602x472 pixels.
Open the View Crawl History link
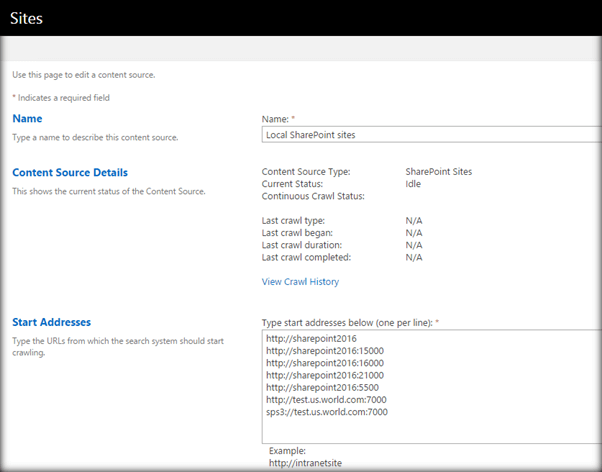point(300,282)
